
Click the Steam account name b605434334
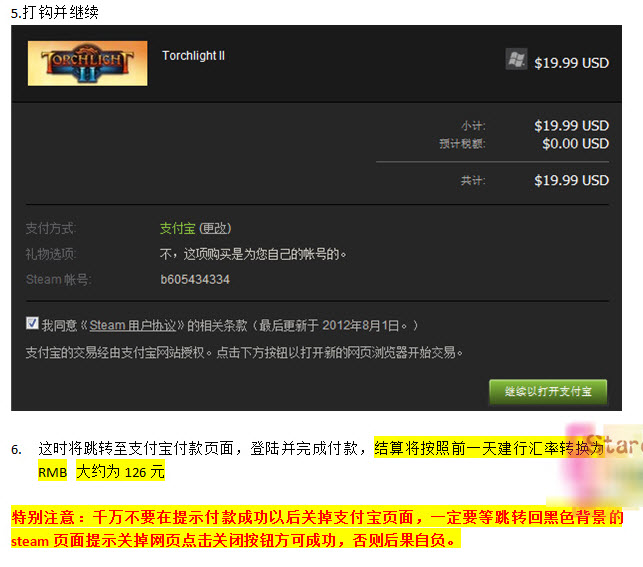(x=195, y=280)
